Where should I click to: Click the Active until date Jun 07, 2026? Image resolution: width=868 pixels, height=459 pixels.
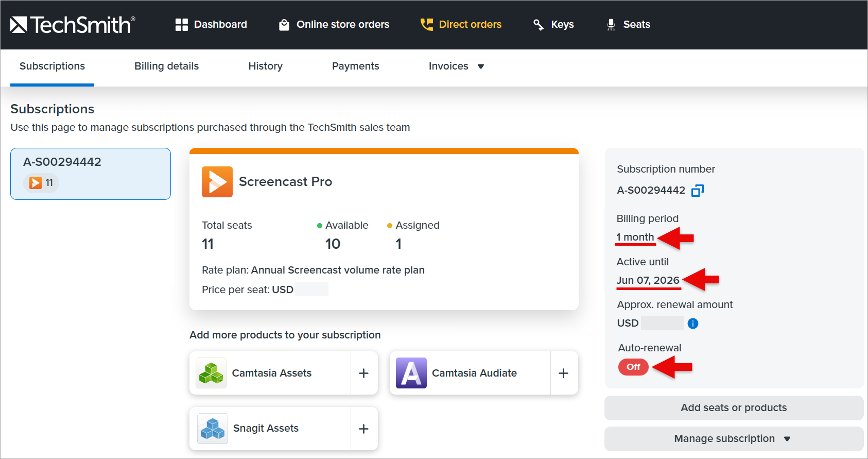tap(648, 280)
